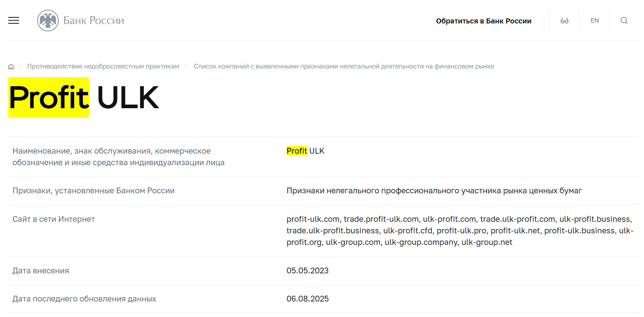This screenshot has height=317, width=644.
Task: Click the trade.profit-ulk.com website address
Action: [x=382, y=219]
